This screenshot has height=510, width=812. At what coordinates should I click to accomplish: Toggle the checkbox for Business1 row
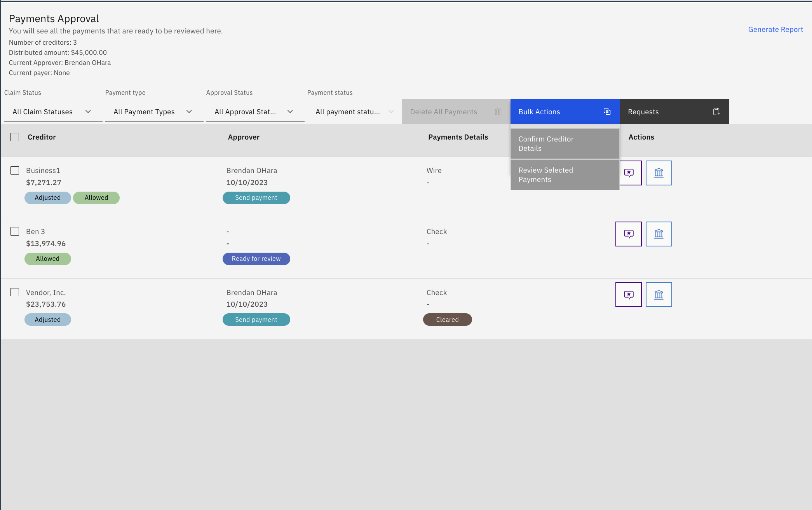15,170
